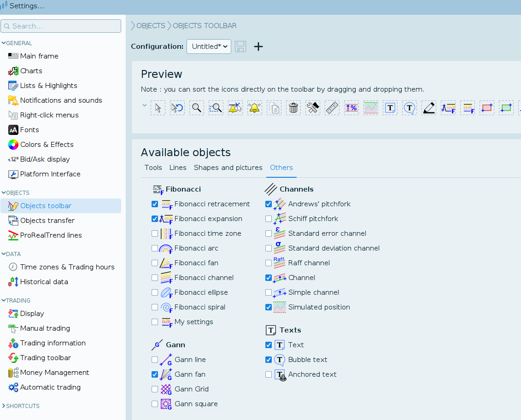Click the eraser icon in preview toolbar
Screen dimensions: 521x420
coord(428,108)
